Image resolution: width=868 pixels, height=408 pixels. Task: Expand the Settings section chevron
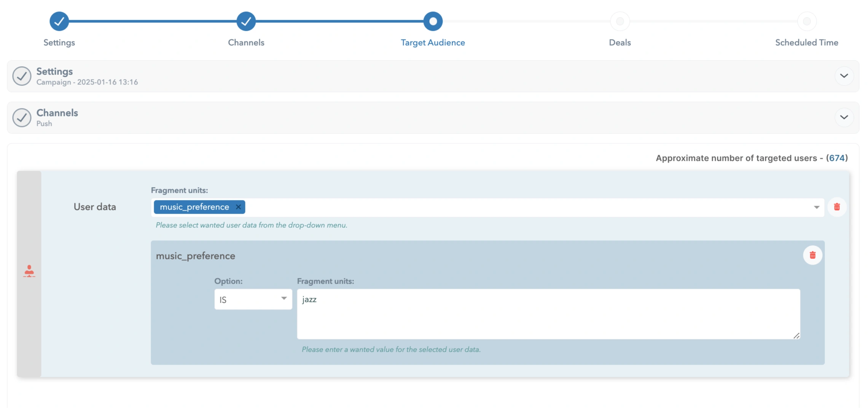click(x=844, y=76)
